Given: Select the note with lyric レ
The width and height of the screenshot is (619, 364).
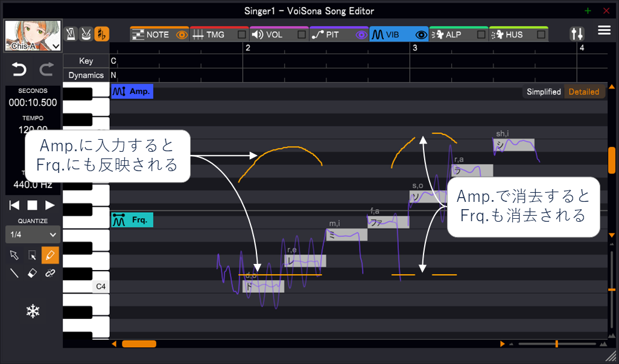Looking at the screenshot, I should pyautogui.click(x=305, y=261).
